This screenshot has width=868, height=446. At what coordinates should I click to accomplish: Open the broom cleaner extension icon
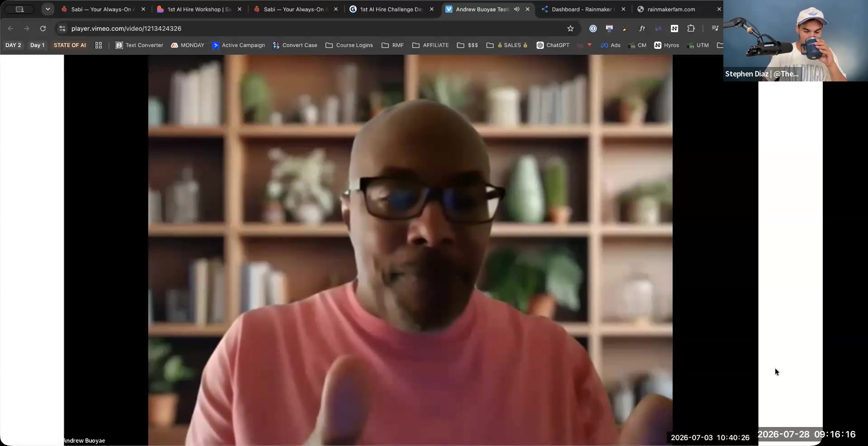tap(626, 28)
